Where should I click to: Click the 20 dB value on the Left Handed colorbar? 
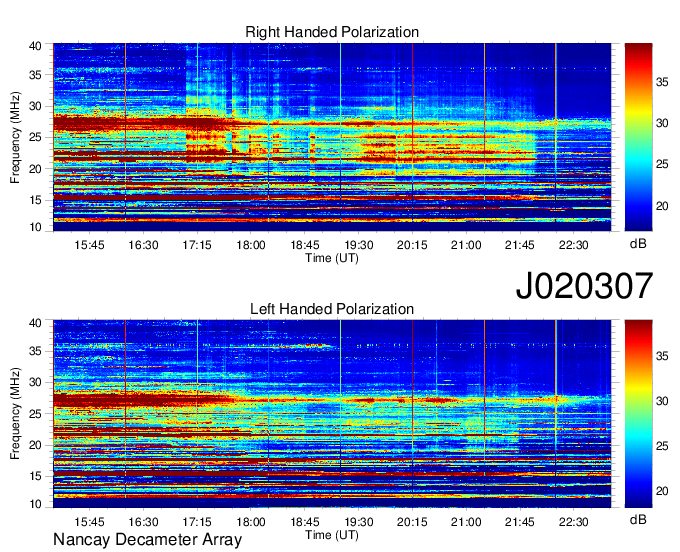click(662, 491)
